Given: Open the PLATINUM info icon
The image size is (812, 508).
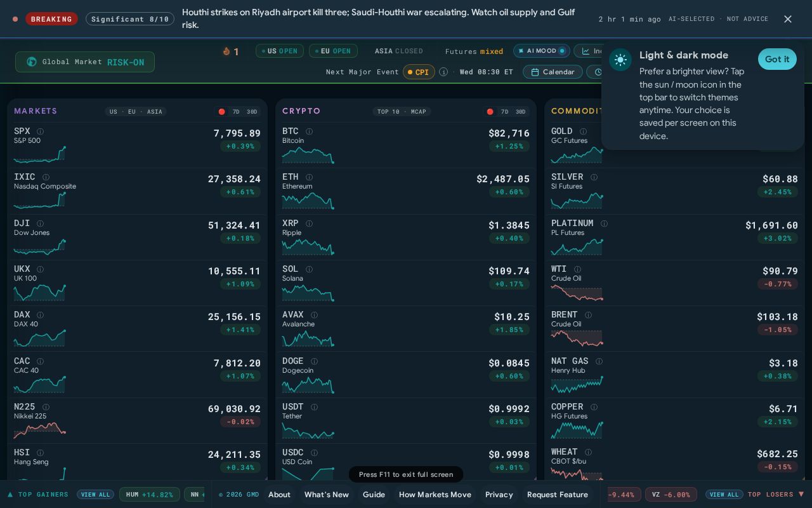Looking at the screenshot, I should (604, 224).
